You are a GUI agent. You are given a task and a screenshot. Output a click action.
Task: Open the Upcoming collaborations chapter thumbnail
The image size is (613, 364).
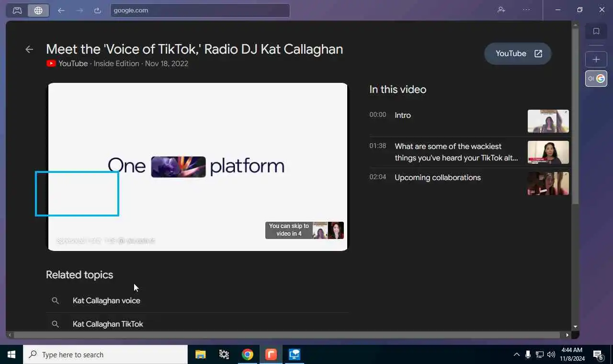[x=548, y=183]
